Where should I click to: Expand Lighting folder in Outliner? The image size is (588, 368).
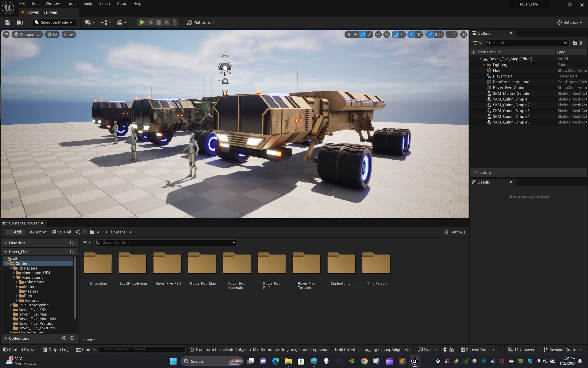pos(484,65)
